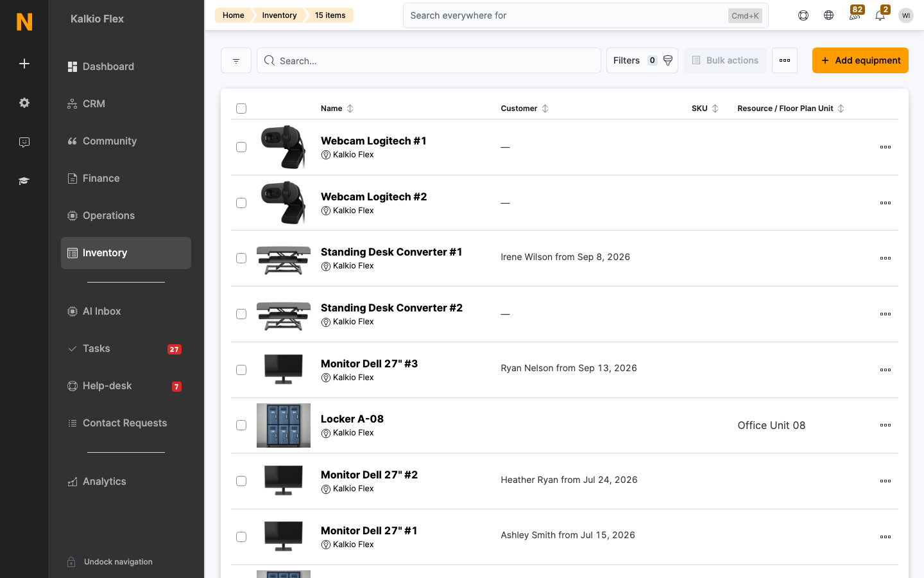Click the Locker A-08 thumbnail image

pos(284,425)
